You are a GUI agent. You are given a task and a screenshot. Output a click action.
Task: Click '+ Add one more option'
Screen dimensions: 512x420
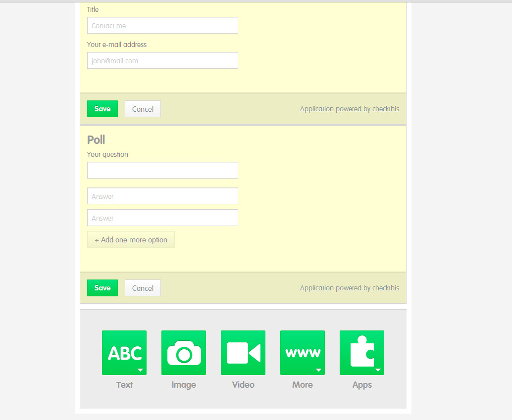coord(131,239)
